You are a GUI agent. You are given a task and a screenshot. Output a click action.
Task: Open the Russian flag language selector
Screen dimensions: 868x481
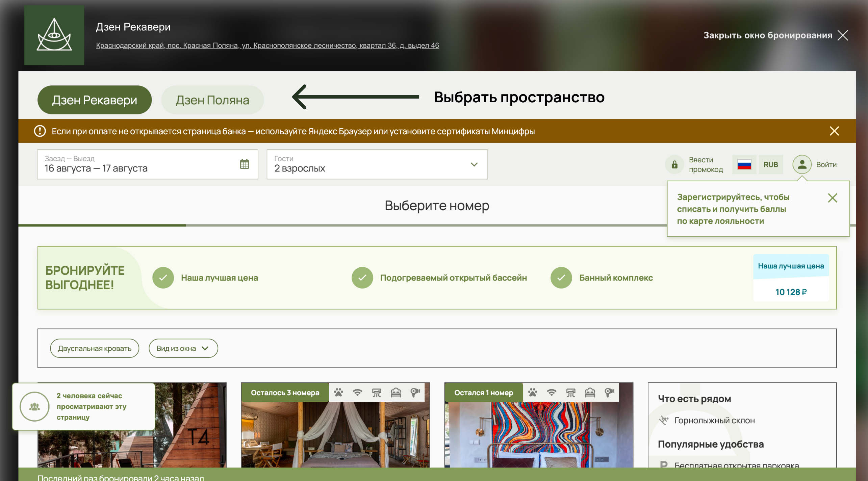click(744, 164)
